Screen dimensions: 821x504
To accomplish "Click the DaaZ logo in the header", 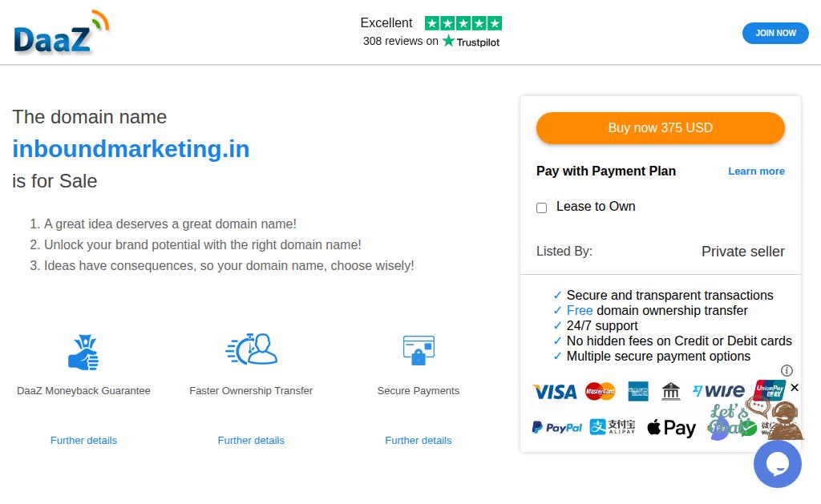I will pos(61,32).
